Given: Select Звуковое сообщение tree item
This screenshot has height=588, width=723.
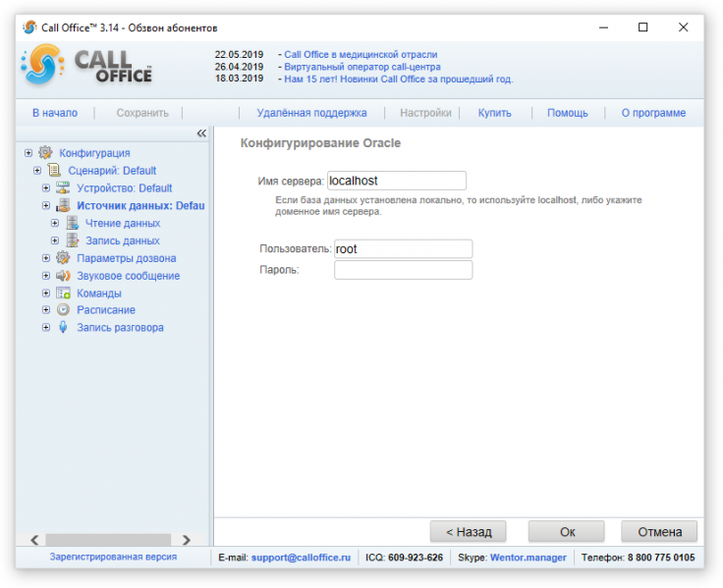Looking at the screenshot, I should pos(128,276).
